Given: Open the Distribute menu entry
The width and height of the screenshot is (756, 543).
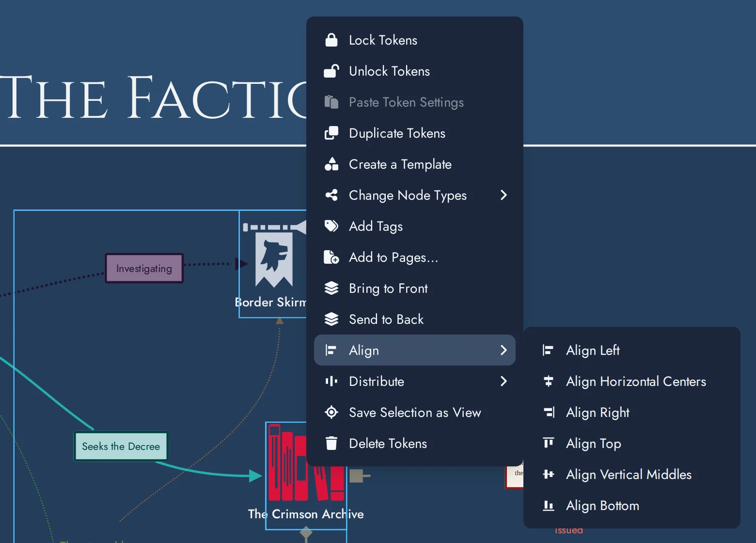Looking at the screenshot, I should pos(415,382).
